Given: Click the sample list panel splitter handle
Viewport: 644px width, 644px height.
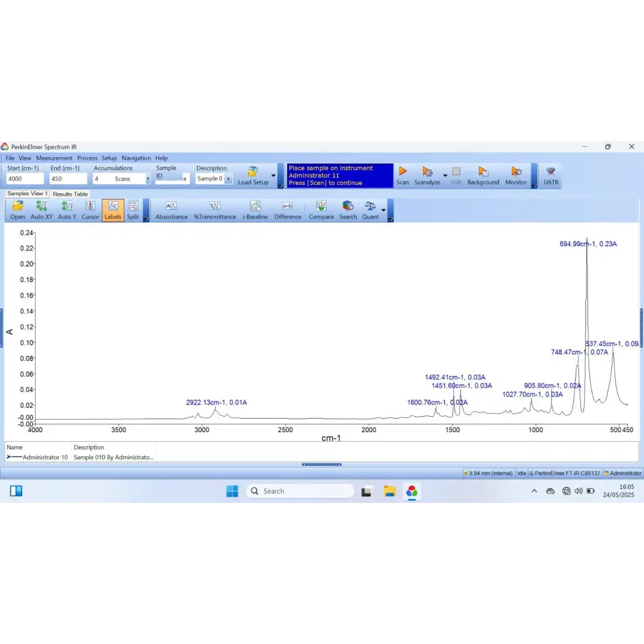Looking at the screenshot, I should [321, 464].
